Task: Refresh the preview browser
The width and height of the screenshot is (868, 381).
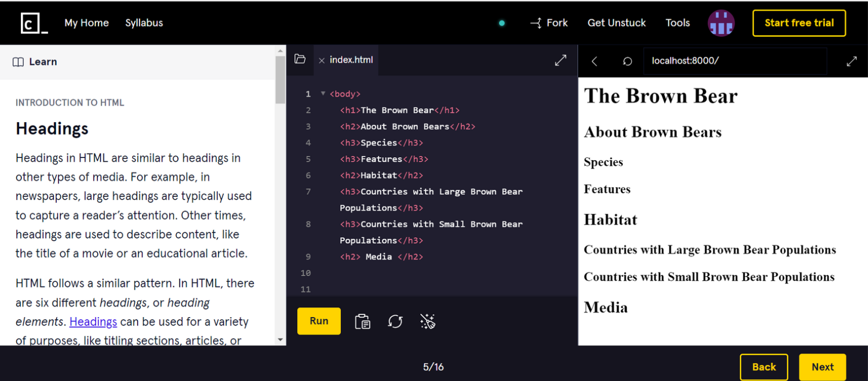Action: (627, 61)
